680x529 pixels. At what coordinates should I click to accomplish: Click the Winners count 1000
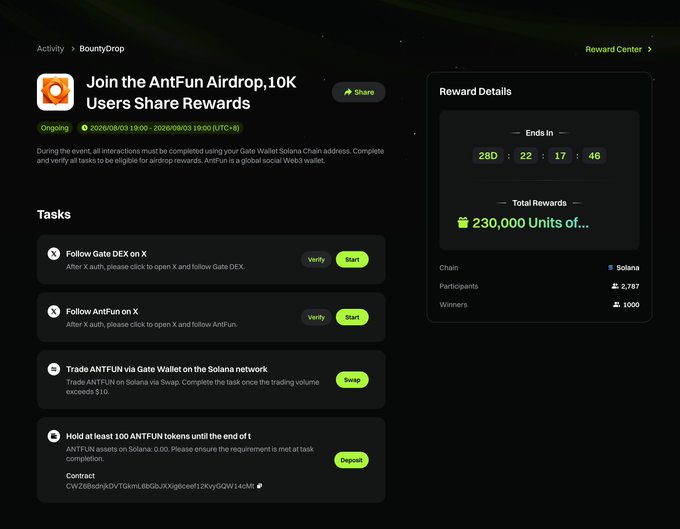631,304
